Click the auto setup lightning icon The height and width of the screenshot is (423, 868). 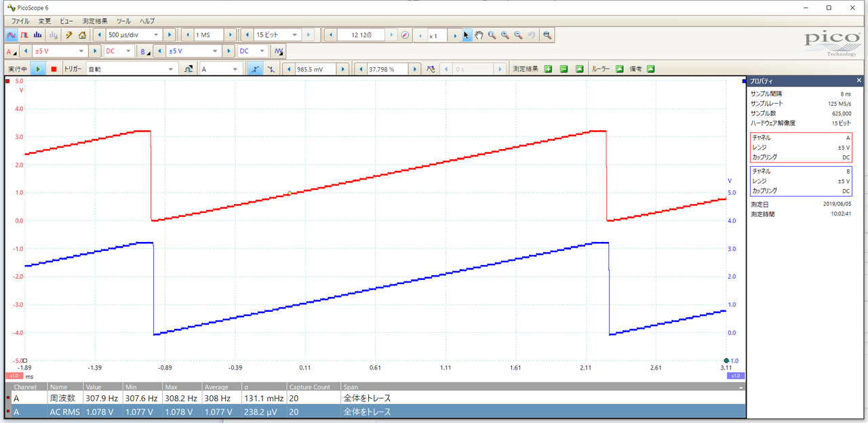68,35
